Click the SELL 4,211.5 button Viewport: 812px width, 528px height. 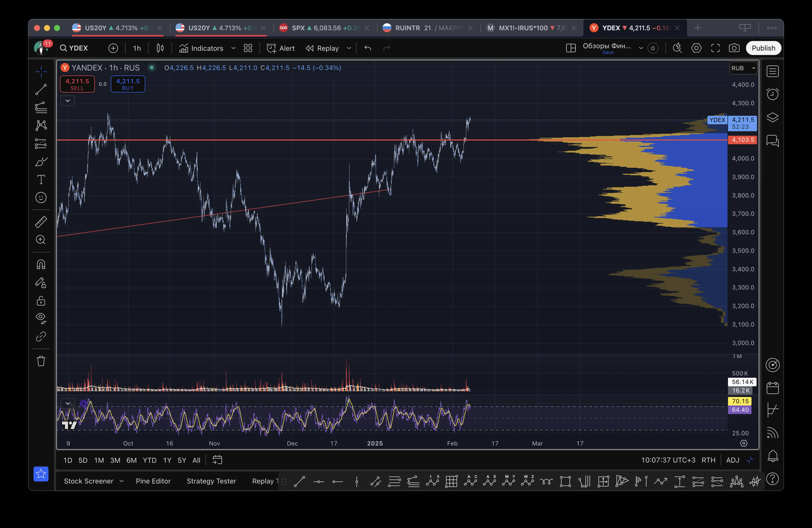pyautogui.click(x=77, y=84)
